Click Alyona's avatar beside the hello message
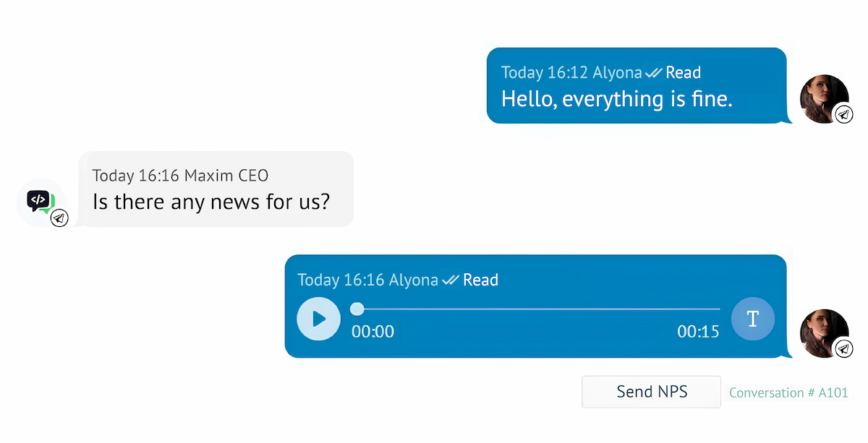Image resolution: width=868 pixels, height=443 pixels. click(822, 97)
